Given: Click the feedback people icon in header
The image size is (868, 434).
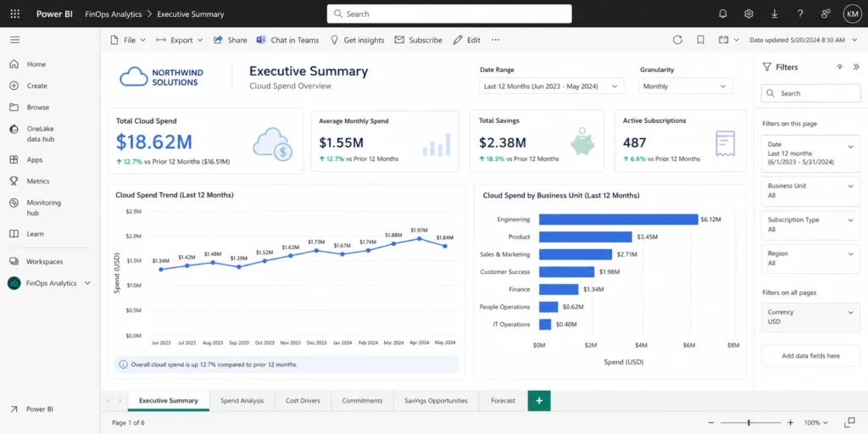Looking at the screenshot, I should tap(826, 14).
